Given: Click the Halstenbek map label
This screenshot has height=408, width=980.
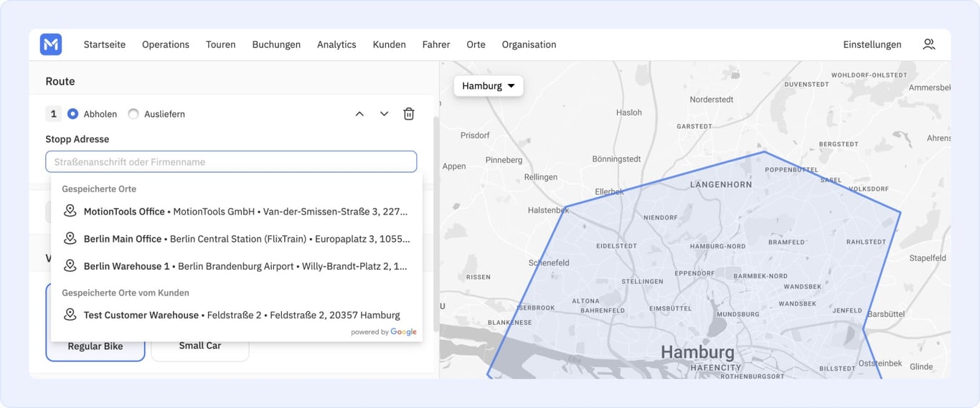Looking at the screenshot, I should (x=548, y=210).
